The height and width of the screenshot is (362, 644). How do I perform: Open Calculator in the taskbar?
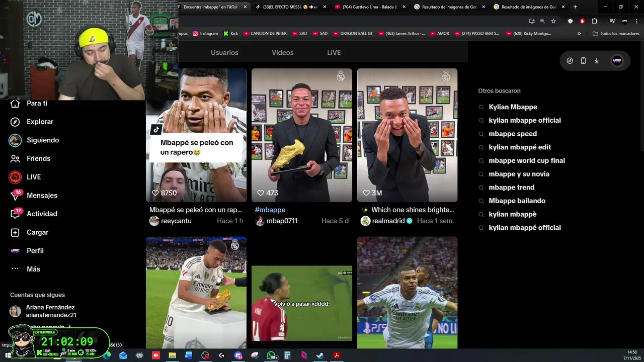pyautogui.click(x=287, y=355)
